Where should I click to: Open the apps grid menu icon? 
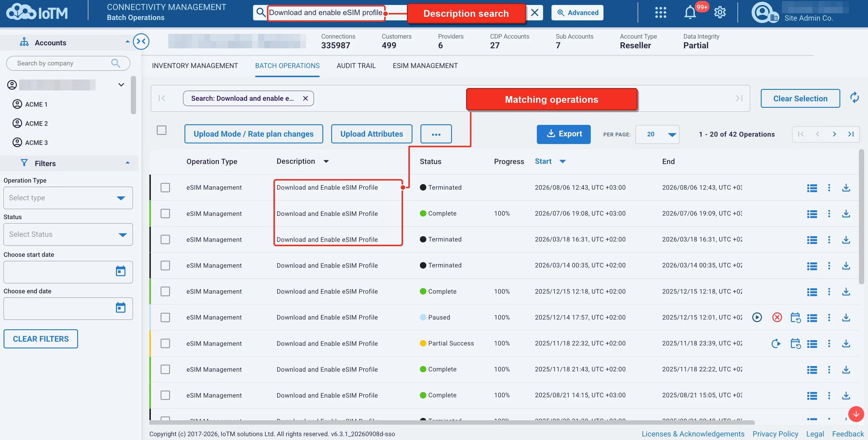click(661, 13)
